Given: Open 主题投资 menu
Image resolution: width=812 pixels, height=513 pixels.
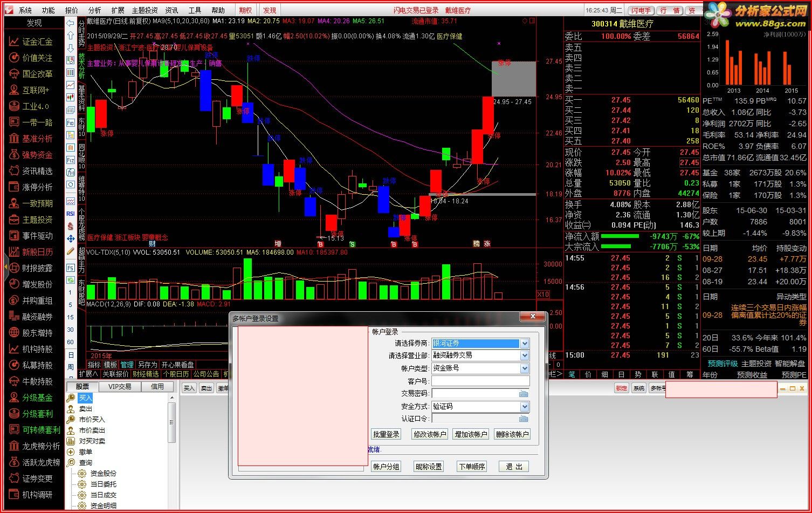Looking at the screenshot, I should click(145, 10).
